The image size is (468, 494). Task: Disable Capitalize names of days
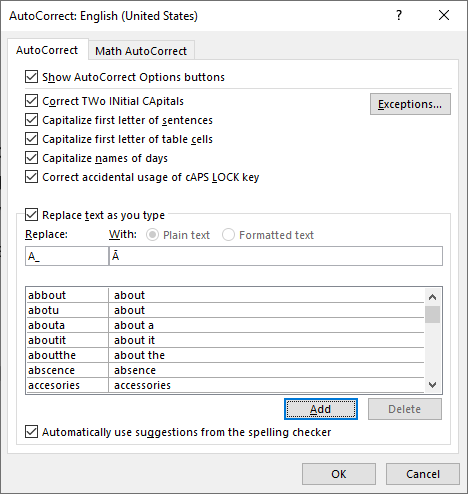[32, 158]
